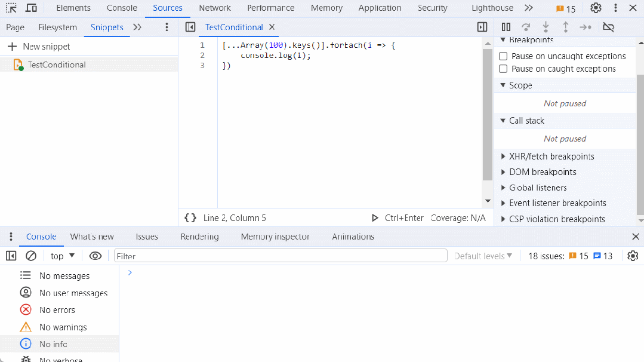
Task: Open the Network tab
Action: (215, 8)
